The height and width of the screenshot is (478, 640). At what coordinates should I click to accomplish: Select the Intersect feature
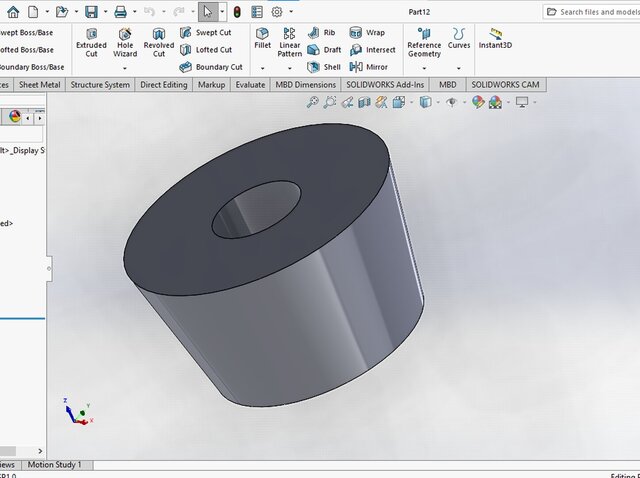[x=373, y=50]
